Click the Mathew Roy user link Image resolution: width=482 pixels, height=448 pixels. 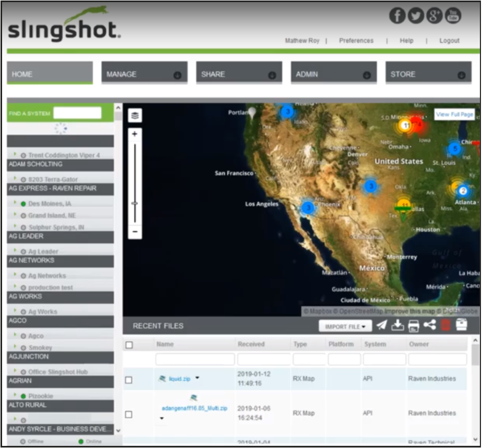[302, 41]
